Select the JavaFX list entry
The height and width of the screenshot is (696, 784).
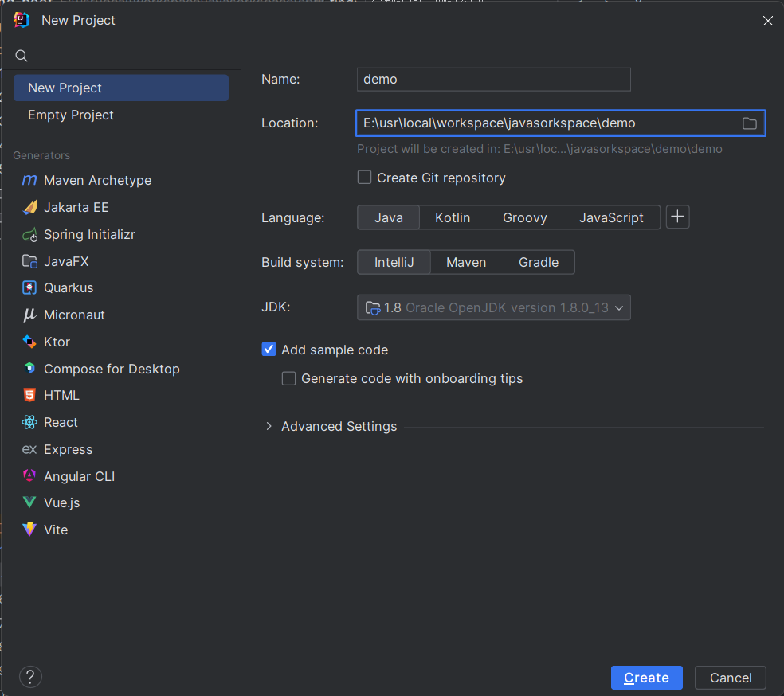121,261
